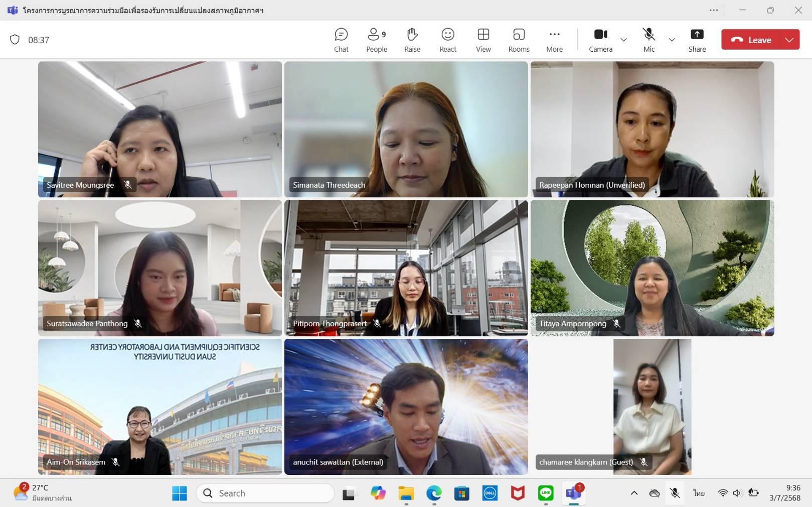The width and height of the screenshot is (812, 507).
Task: Open title bar ellipsis menu
Action: coord(714,10)
